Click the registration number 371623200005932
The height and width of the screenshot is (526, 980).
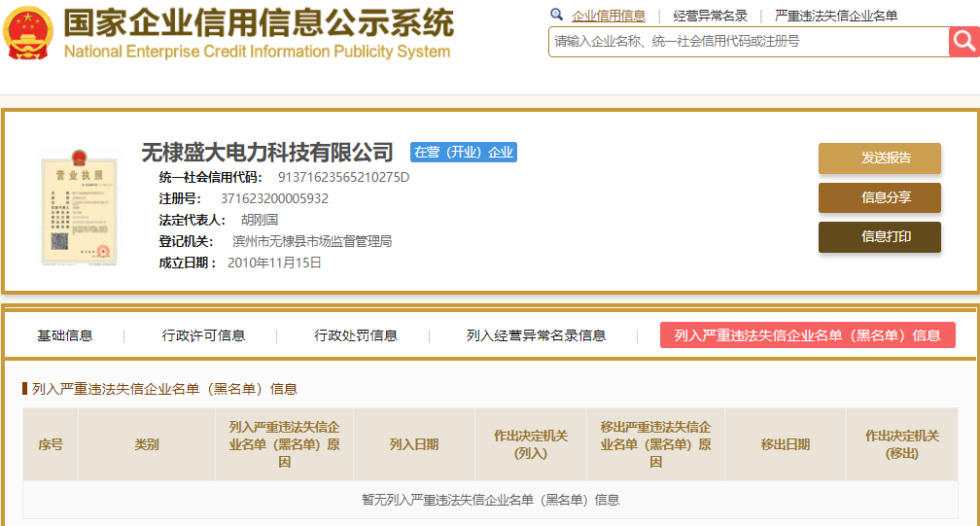click(x=274, y=198)
